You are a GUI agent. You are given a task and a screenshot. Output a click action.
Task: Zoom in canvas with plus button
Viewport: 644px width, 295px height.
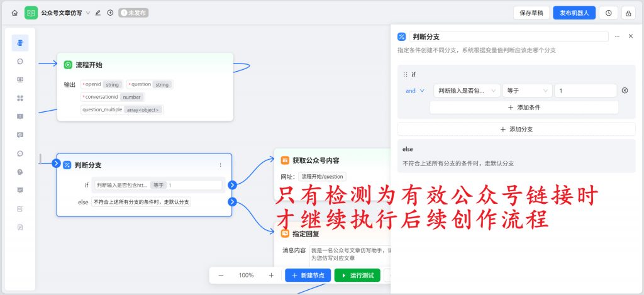point(271,276)
